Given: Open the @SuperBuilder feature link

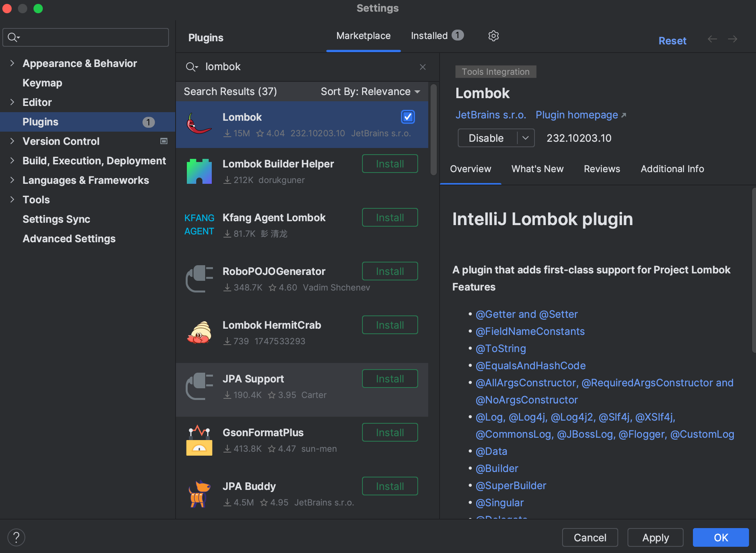Looking at the screenshot, I should 511,486.
